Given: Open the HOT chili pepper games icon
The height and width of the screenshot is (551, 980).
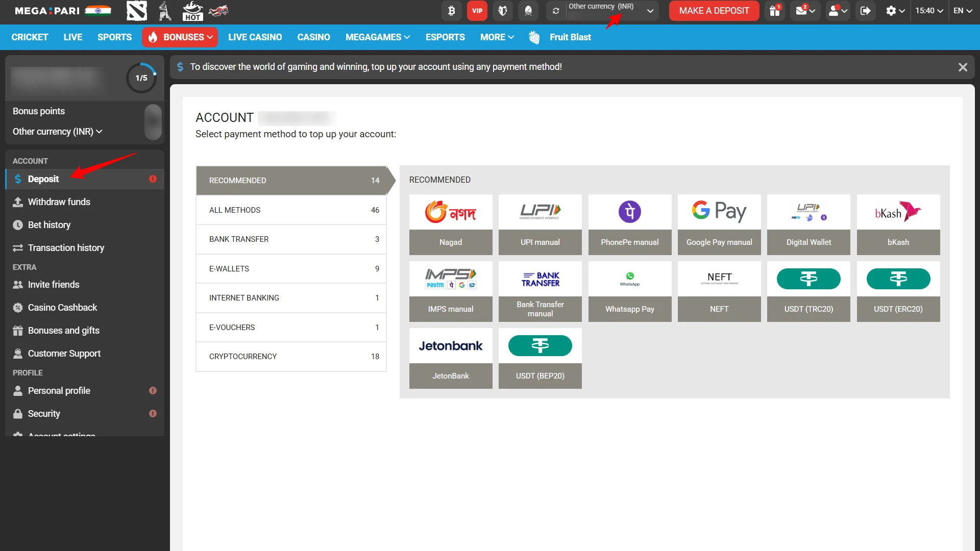Looking at the screenshot, I should [192, 11].
